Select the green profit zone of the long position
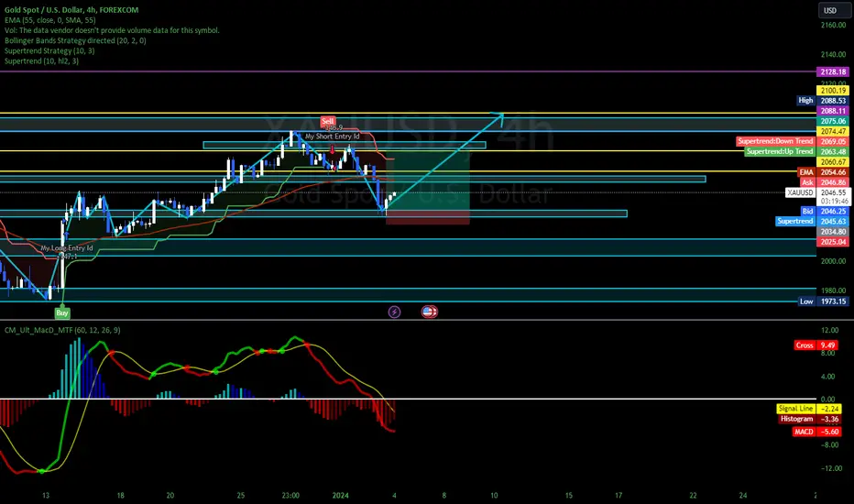The width and height of the screenshot is (854, 504). click(428, 182)
